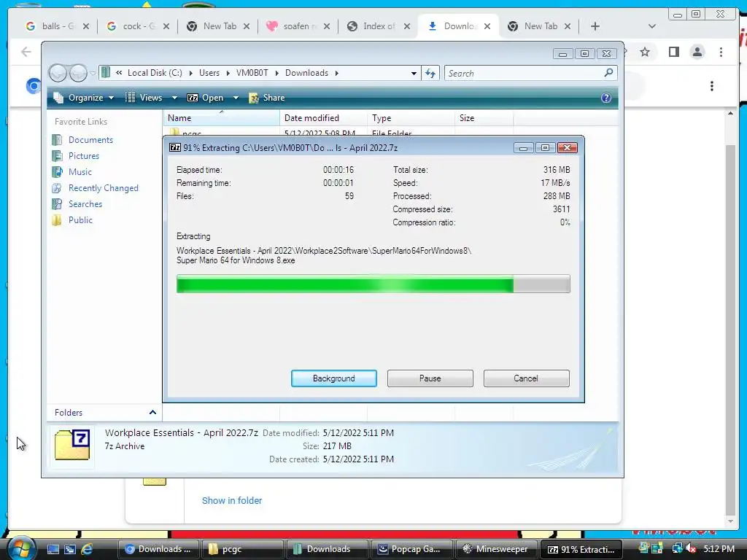
Task: Expand the Folders pane
Action: (152, 413)
